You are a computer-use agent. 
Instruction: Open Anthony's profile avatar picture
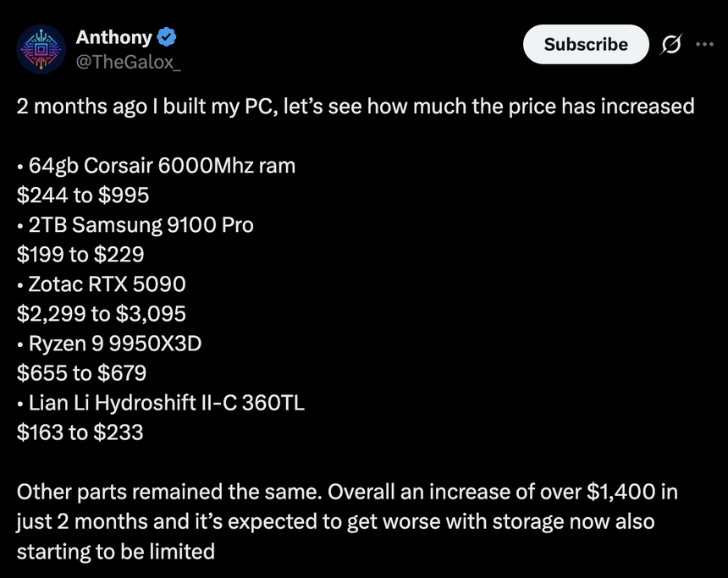[x=41, y=48]
